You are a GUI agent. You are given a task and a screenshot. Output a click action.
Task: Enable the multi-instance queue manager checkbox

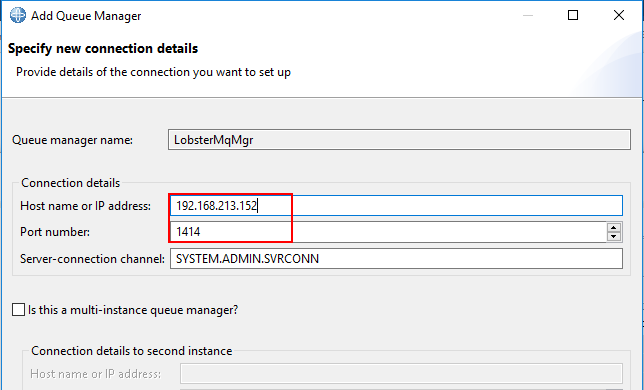click(18, 310)
